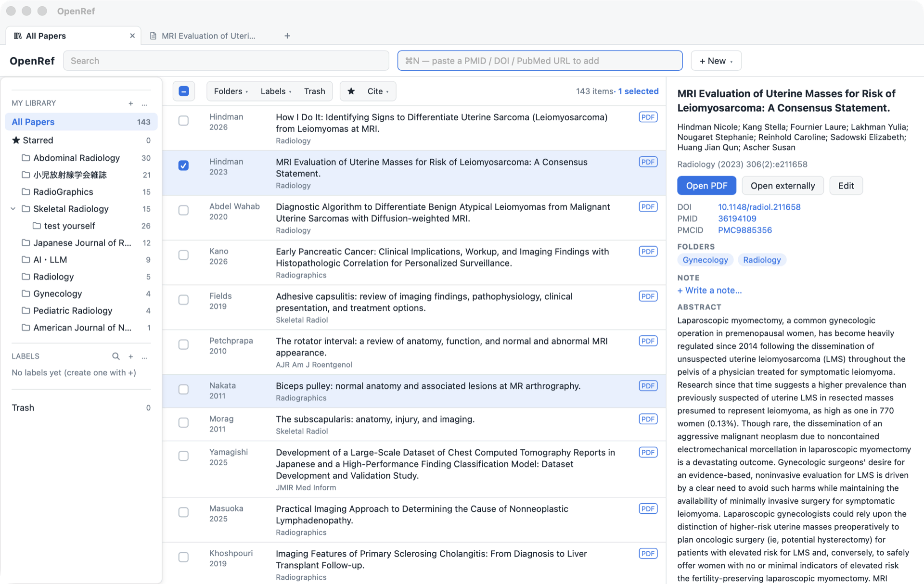Click the Open PDF button
The image size is (924, 584).
tap(706, 186)
